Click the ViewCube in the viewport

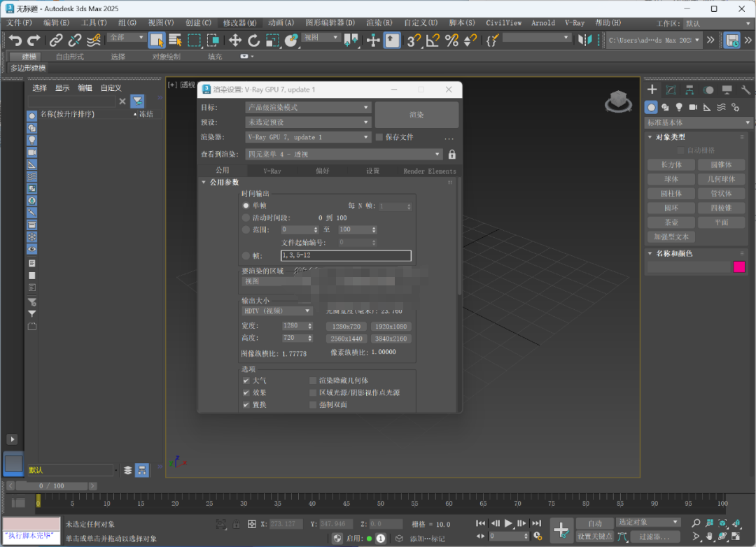[618, 101]
